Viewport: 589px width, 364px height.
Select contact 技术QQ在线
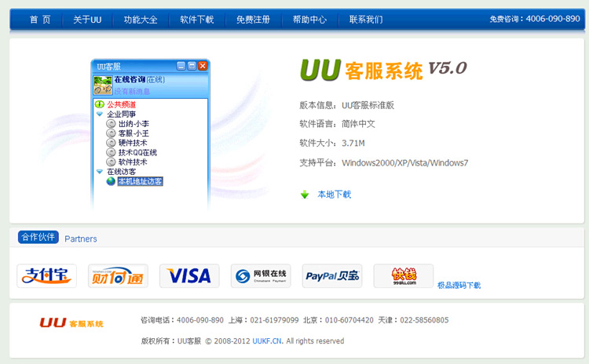(x=137, y=152)
